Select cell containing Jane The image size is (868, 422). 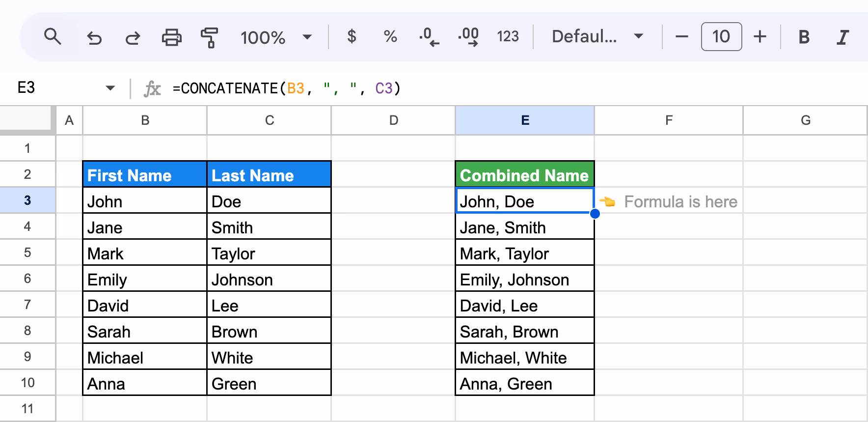145,226
